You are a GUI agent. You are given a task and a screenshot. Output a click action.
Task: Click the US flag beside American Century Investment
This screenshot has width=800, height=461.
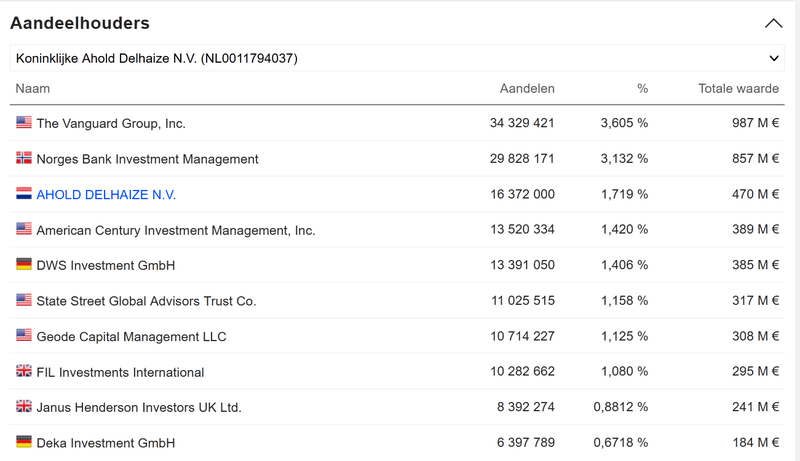point(24,229)
